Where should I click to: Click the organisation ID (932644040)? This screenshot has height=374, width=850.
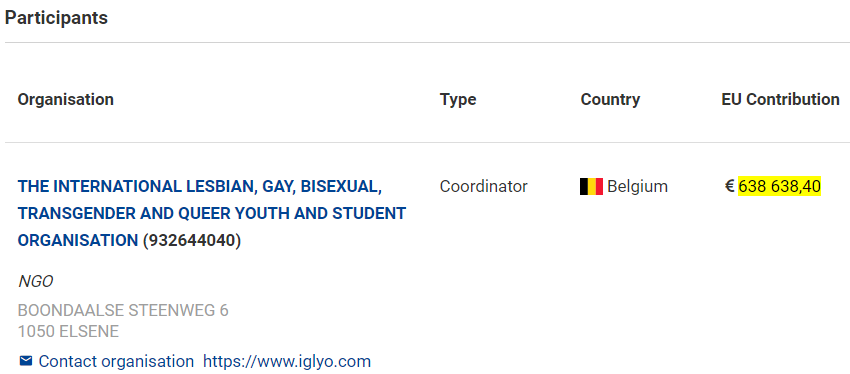pyautogui.click(x=192, y=240)
